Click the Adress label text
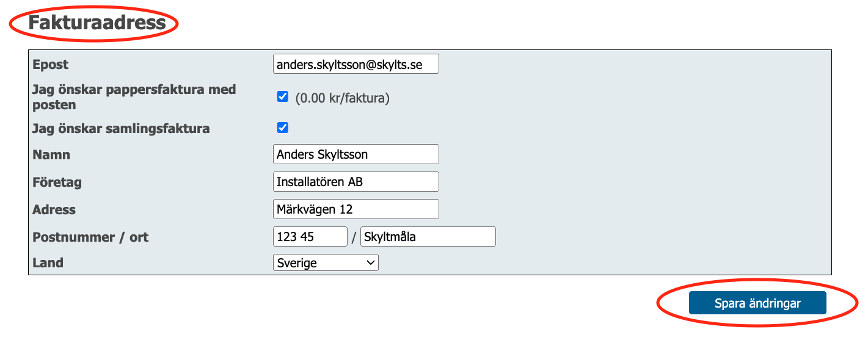 [x=54, y=210]
